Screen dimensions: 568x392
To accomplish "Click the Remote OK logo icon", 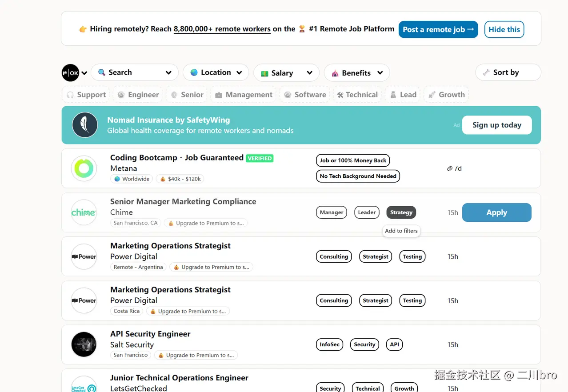I will (70, 73).
